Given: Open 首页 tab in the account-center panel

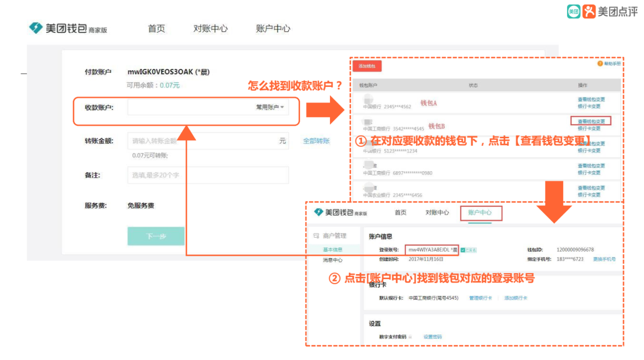Looking at the screenshot, I should point(401,212).
